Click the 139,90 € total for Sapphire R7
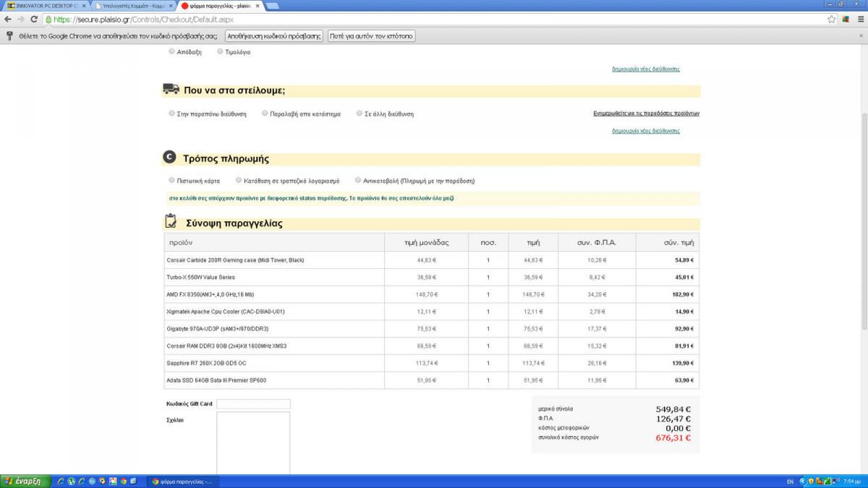The height and width of the screenshot is (488, 868). point(684,364)
